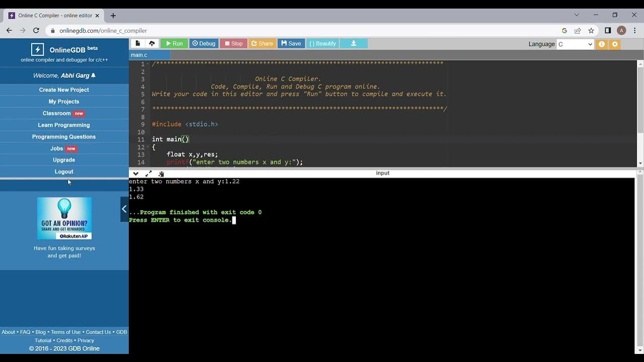The image size is (644, 362).
Task: Bookmark this page with star icon
Action: tap(591, 31)
